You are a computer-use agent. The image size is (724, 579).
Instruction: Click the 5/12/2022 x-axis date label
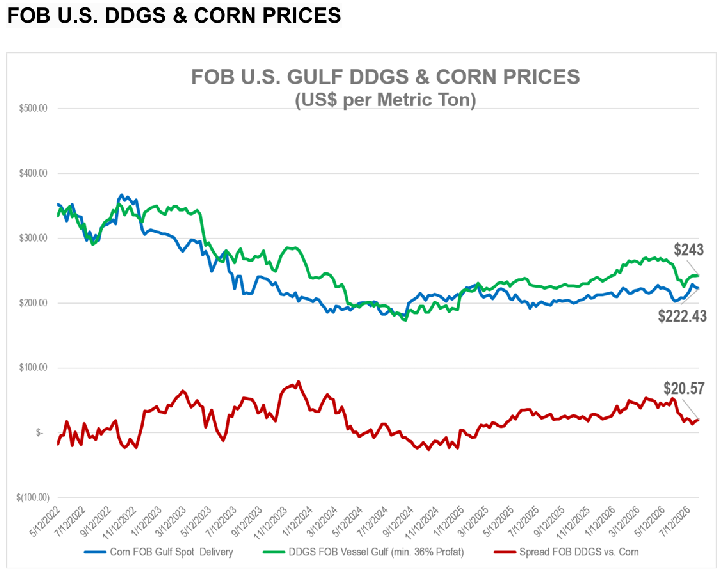coord(45,522)
